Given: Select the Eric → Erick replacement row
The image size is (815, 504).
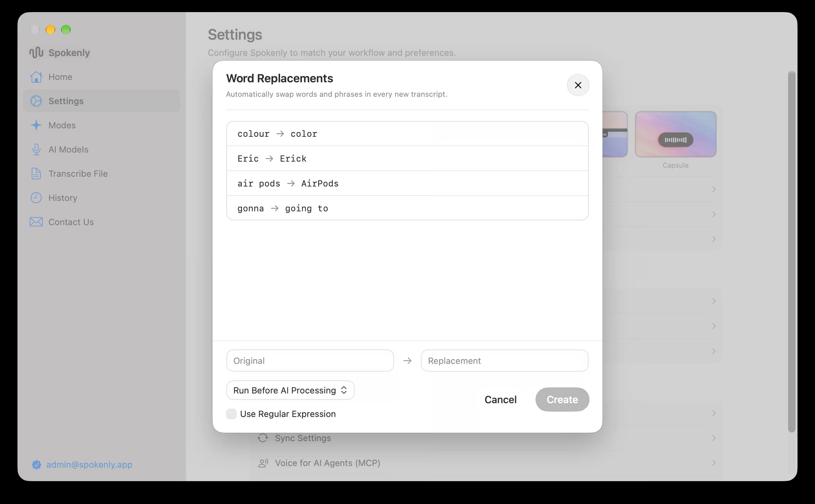Looking at the screenshot, I should click(407, 159).
